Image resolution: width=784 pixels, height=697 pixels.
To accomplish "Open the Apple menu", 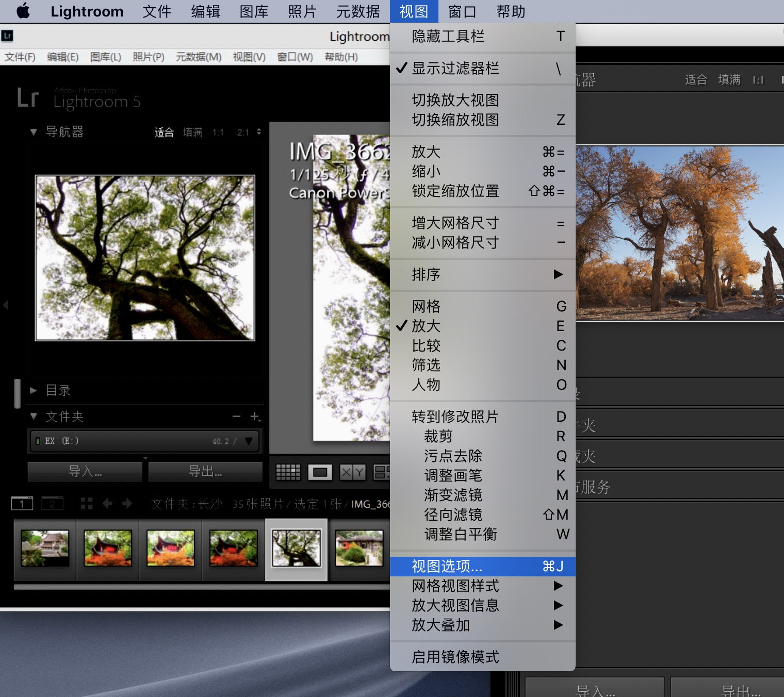I will pyautogui.click(x=23, y=11).
